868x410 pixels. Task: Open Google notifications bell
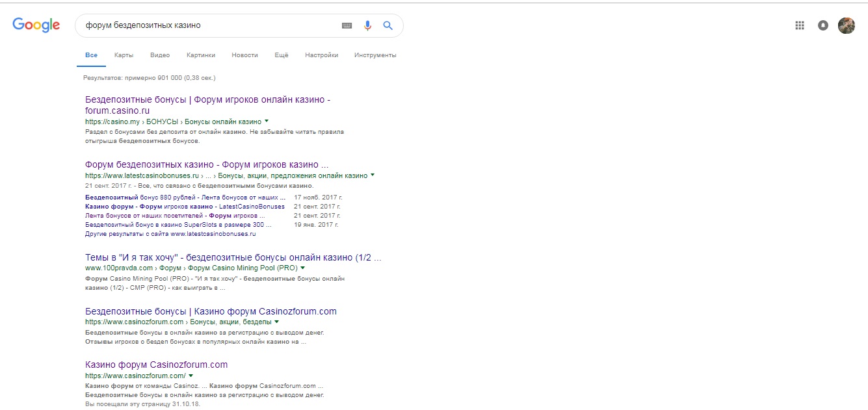coord(823,26)
